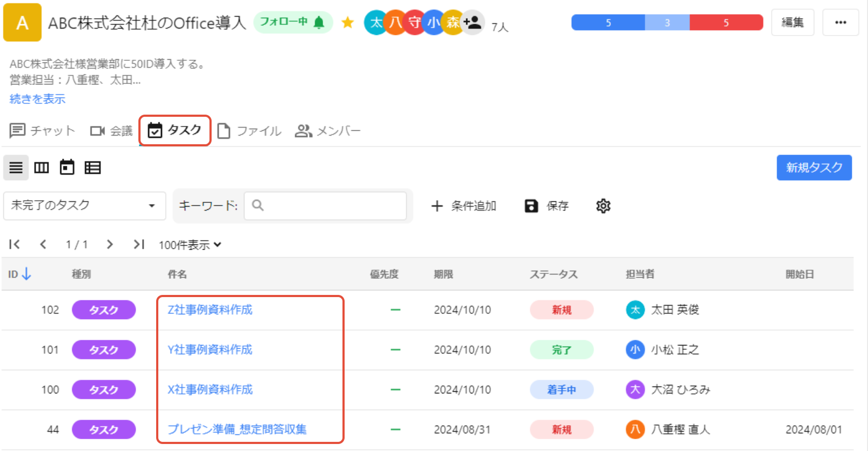Click the 2024/08/01 start date cell
Viewport: 868px width, 451px height.
point(814,429)
